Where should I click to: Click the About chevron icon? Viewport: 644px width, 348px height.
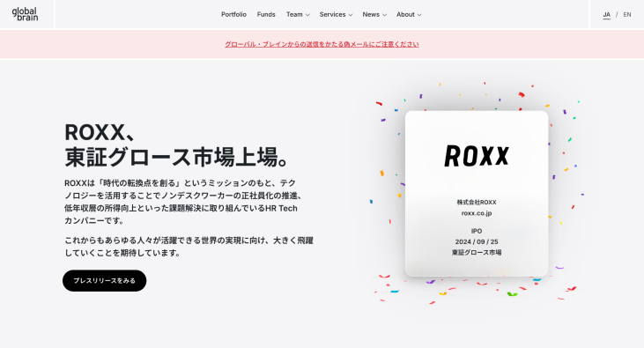[x=419, y=15]
